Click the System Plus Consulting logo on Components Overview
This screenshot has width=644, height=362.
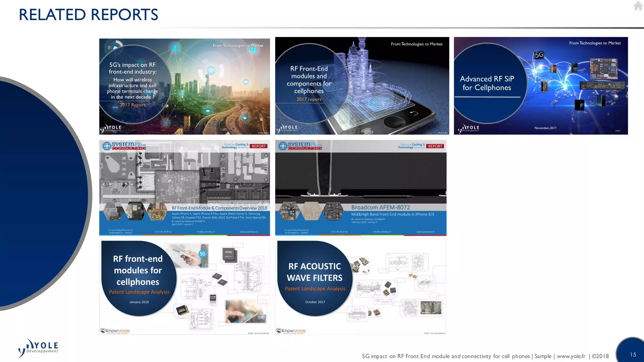click(124, 146)
